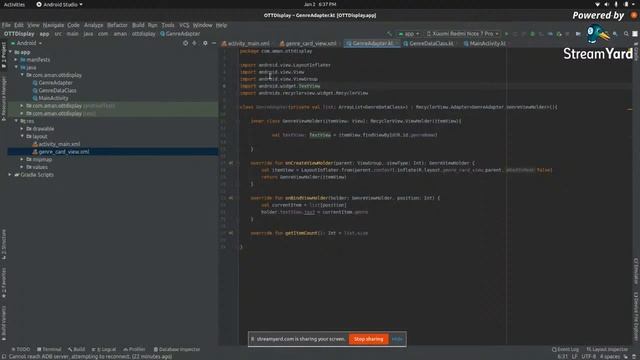Screen dimensions: 640x360
Task: Click the Make Project hammer icon
Action: click(389, 34)
